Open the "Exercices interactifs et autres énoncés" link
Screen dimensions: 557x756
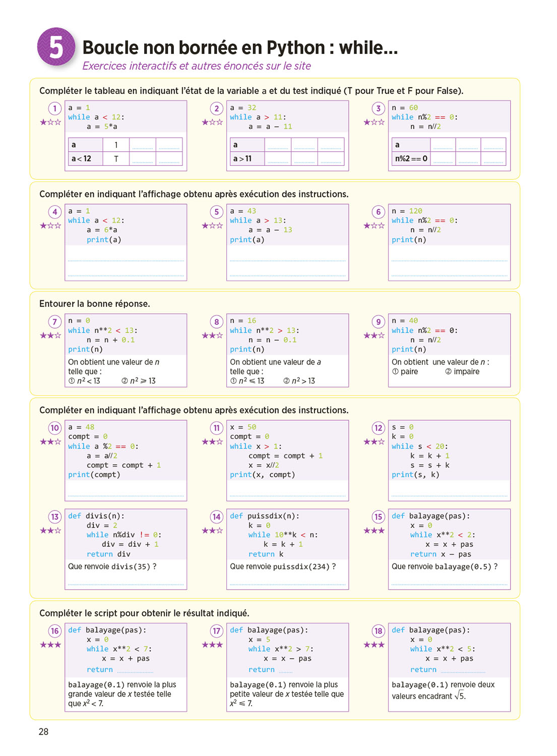click(197, 66)
